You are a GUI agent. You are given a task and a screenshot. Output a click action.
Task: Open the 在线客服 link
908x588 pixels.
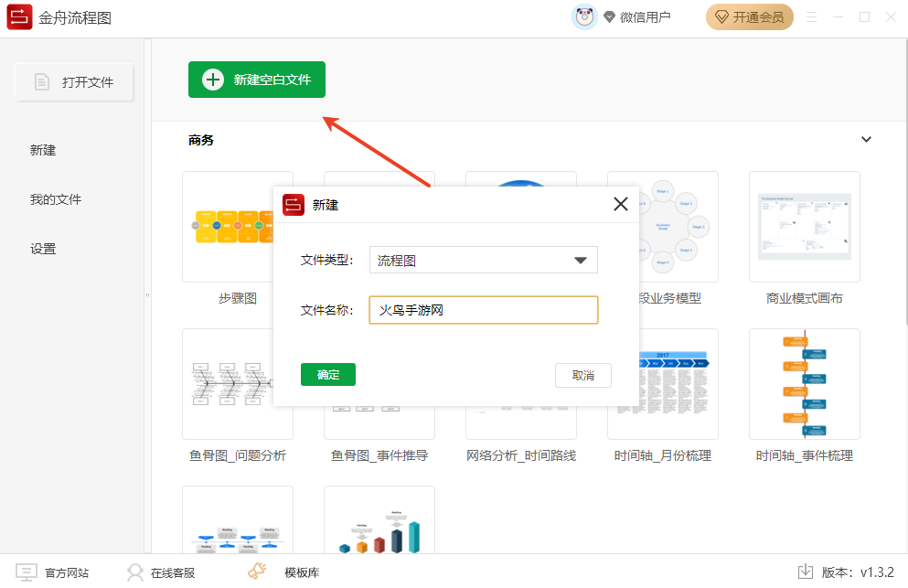click(173, 573)
